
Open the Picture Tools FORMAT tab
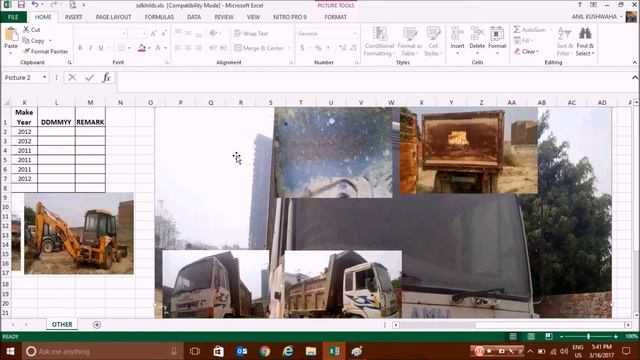(336, 17)
